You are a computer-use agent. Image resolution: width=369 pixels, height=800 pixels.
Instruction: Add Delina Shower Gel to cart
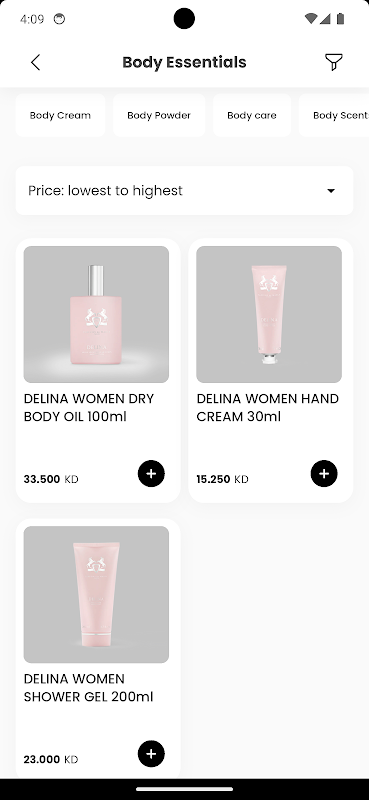[x=151, y=754]
